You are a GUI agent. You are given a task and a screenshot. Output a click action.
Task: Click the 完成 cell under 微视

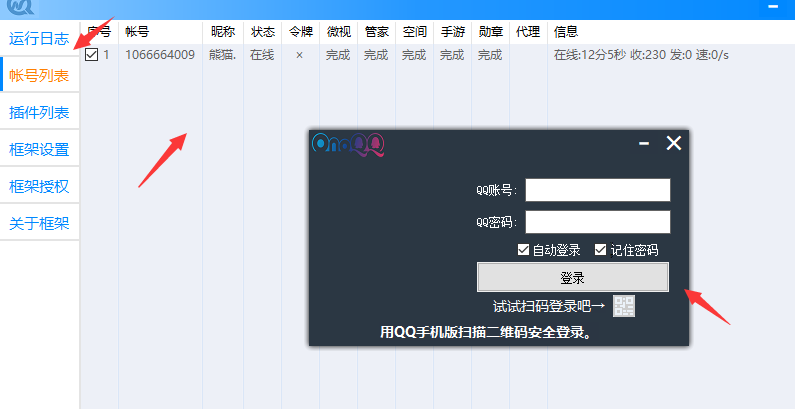click(338, 55)
